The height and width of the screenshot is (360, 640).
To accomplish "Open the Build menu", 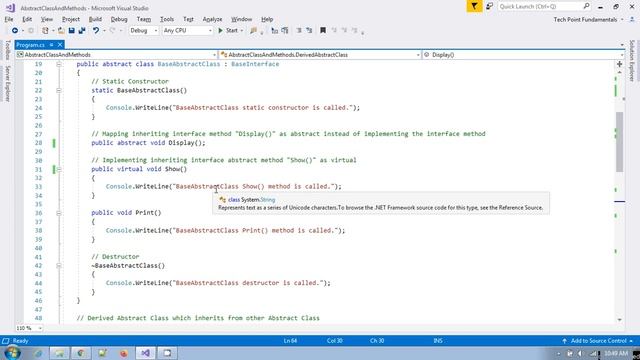I will (95, 19).
